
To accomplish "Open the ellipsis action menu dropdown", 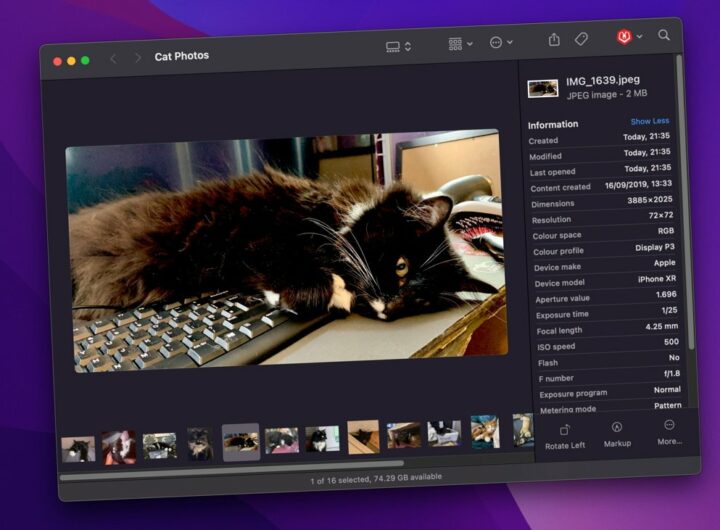I will click(x=501, y=43).
